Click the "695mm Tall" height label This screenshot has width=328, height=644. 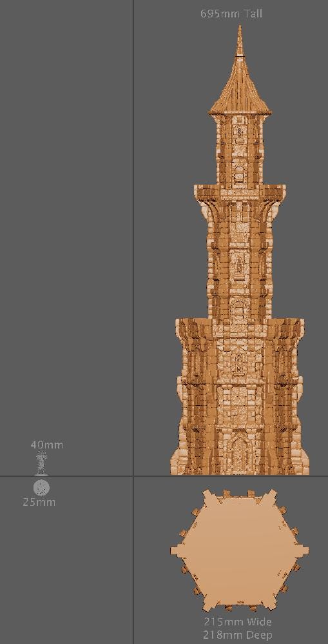point(231,14)
